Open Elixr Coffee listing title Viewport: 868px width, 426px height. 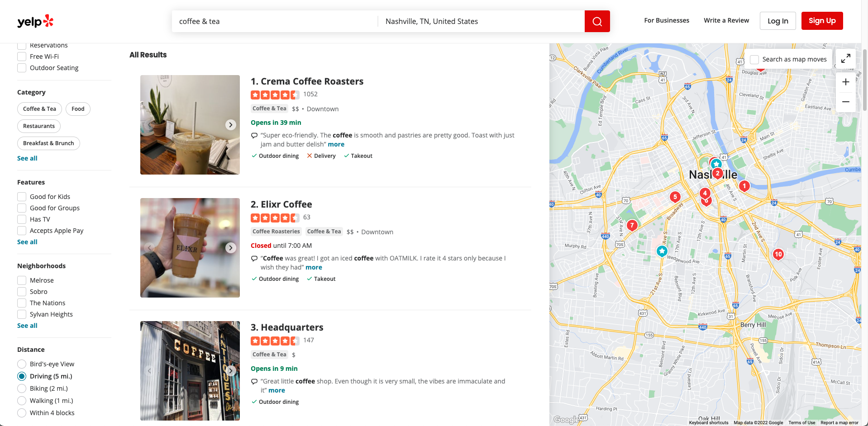click(286, 204)
